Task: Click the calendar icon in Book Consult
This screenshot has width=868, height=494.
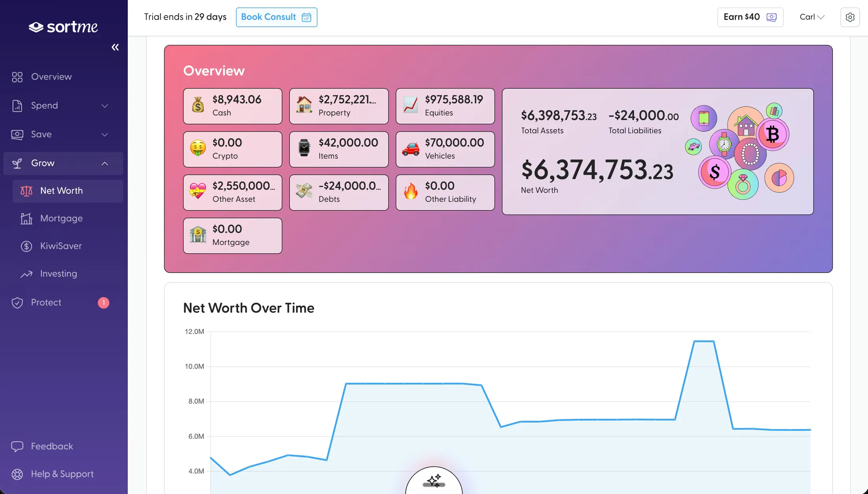Action: (x=307, y=17)
